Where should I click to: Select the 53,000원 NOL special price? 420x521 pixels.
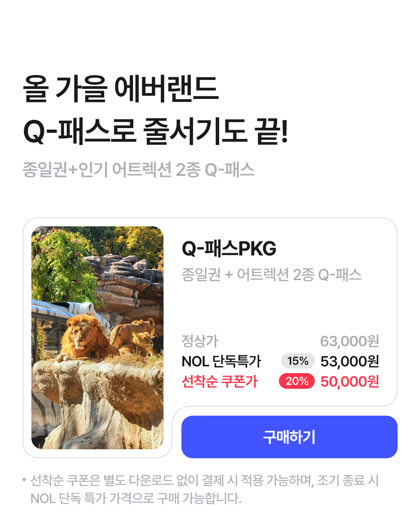coord(350,361)
